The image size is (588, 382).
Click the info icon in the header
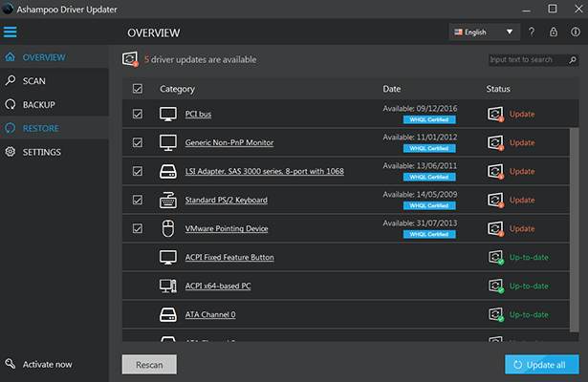[x=573, y=32]
